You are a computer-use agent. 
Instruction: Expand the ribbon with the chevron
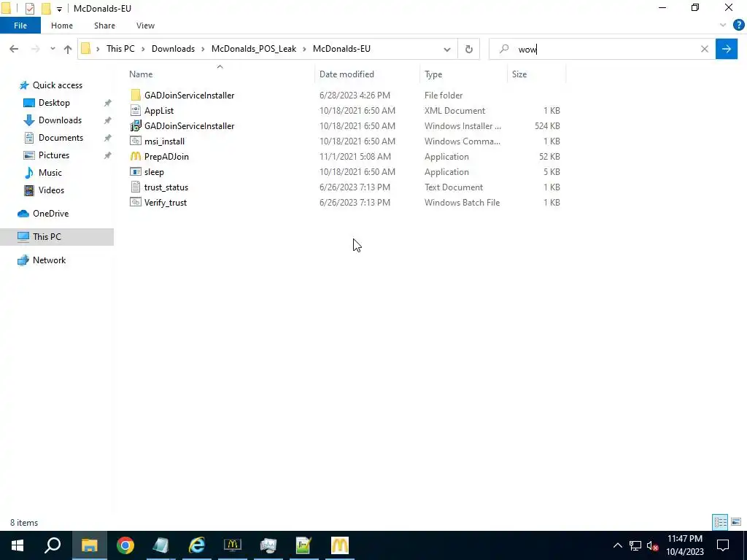pos(723,26)
